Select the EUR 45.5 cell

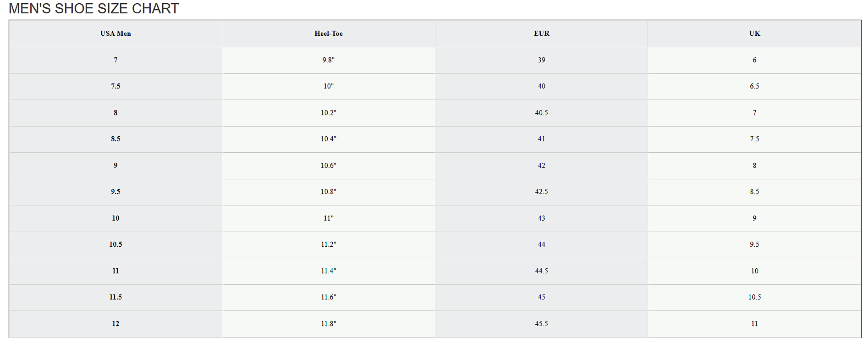point(541,324)
